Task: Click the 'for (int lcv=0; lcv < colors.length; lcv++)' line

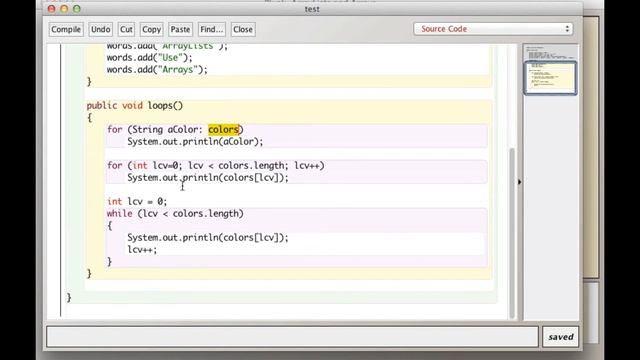Action: [x=216, y=166]
